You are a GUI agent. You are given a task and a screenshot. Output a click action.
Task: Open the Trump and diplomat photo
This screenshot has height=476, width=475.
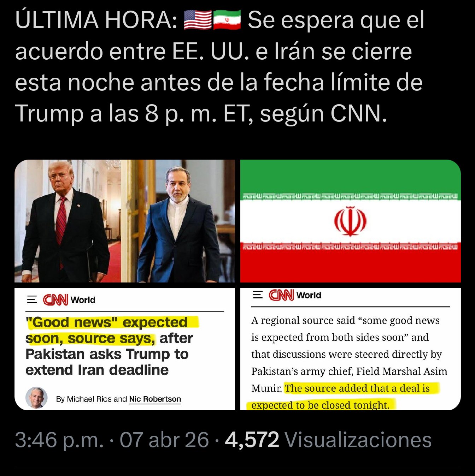pyautogui.click(x=125, y=221)
